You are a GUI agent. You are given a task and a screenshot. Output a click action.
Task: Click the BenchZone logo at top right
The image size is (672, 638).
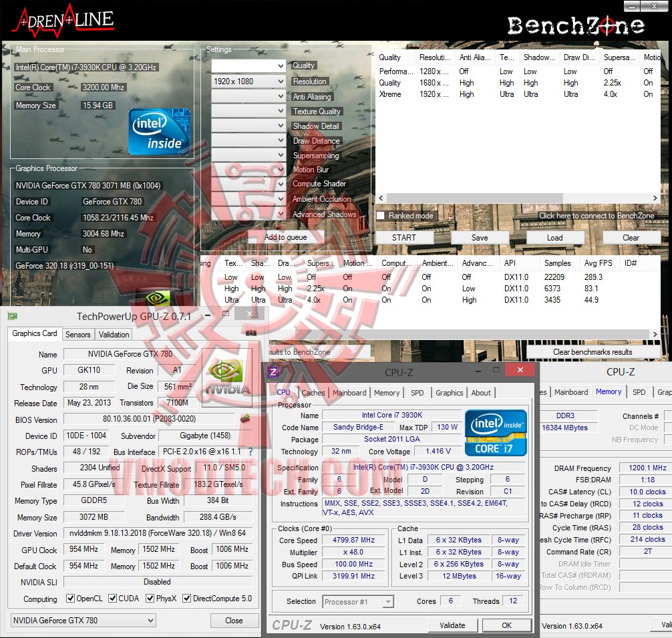(576, 25)
